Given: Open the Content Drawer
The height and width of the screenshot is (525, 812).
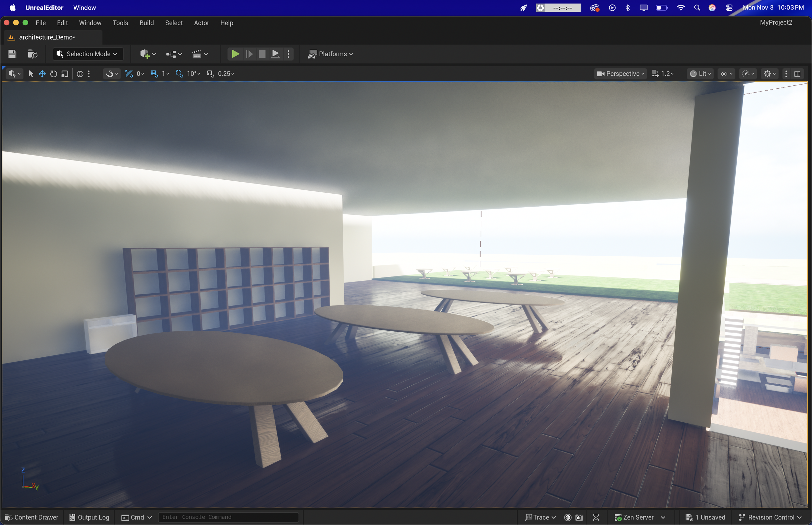Looking at the screenshot, I should coord(32,517).
